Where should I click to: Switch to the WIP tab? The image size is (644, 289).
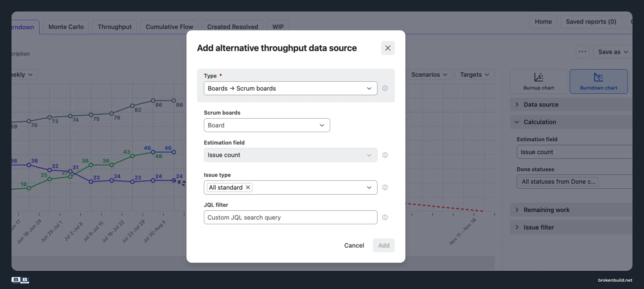[x=278, y=27]
